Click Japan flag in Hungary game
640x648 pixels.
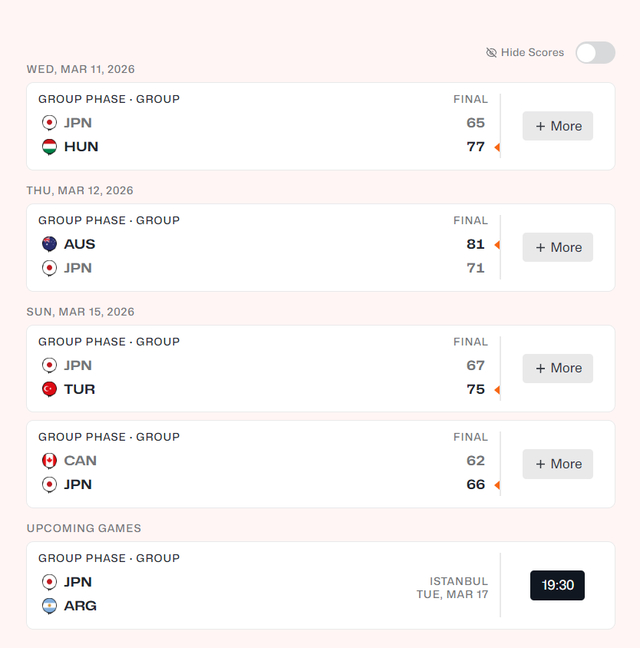[49, 123]
